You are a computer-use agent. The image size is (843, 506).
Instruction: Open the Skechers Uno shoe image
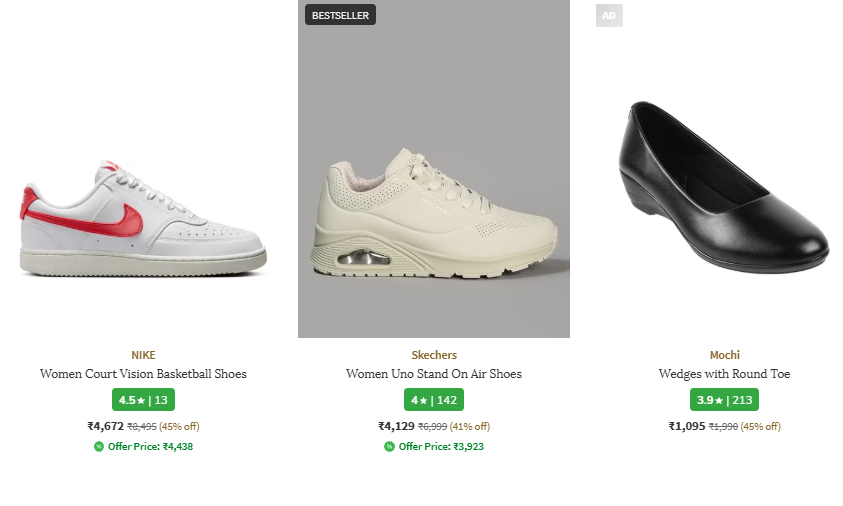(433, 212)
